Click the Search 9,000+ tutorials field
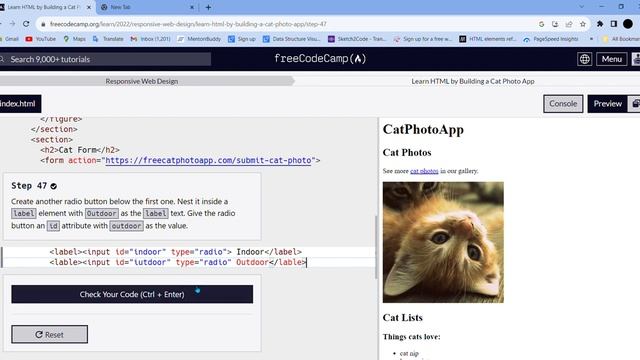This screenshot has width=640, height=360. 105,59
